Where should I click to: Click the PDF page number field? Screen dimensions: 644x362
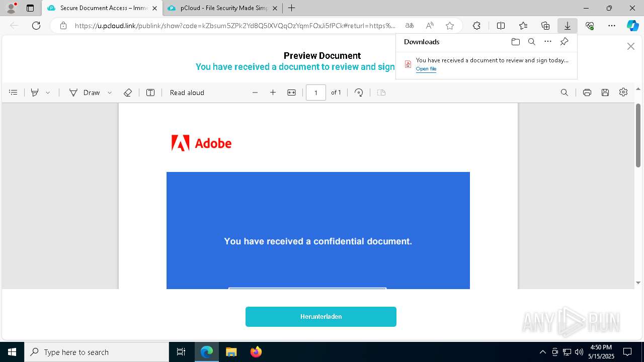click(x=316, y=93)
